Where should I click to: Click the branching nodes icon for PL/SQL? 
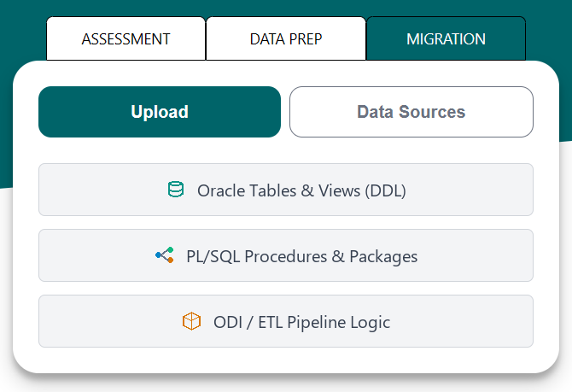(x=165, y=255)
